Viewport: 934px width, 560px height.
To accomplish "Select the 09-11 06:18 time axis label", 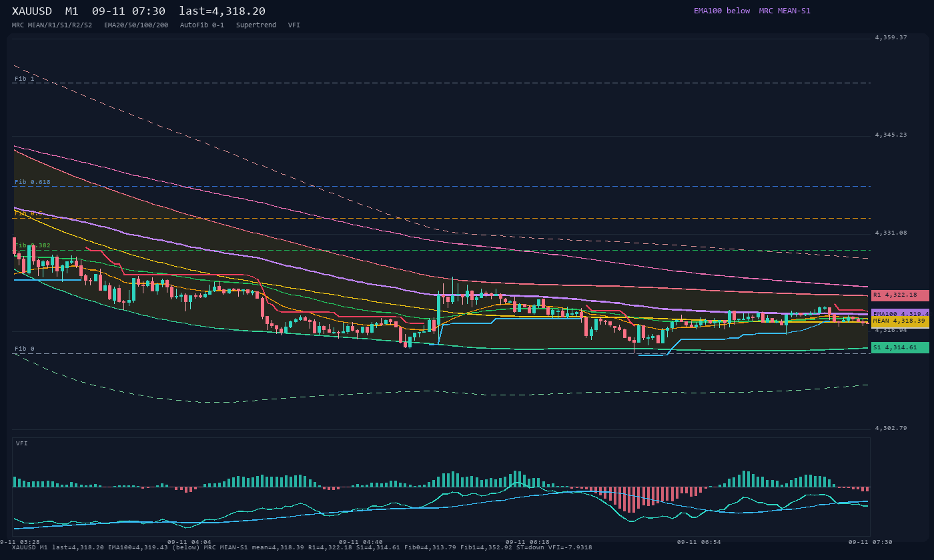I will 528,542.
